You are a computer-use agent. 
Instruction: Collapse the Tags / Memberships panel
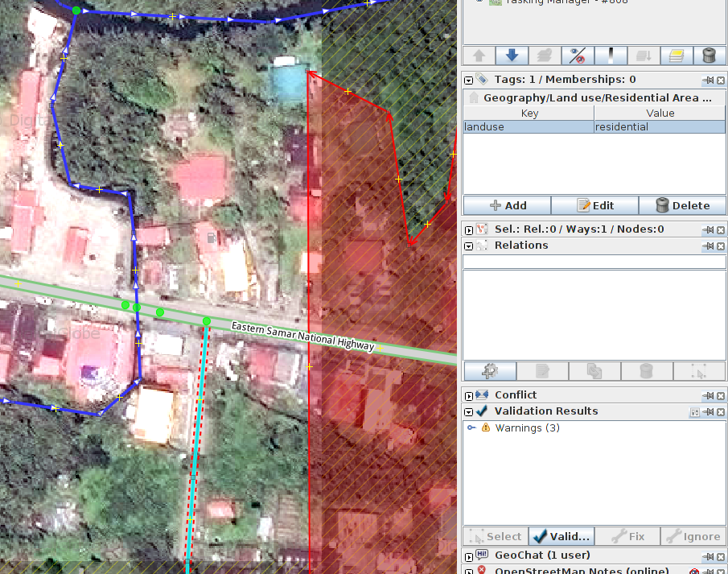click(x=468, y=81)
